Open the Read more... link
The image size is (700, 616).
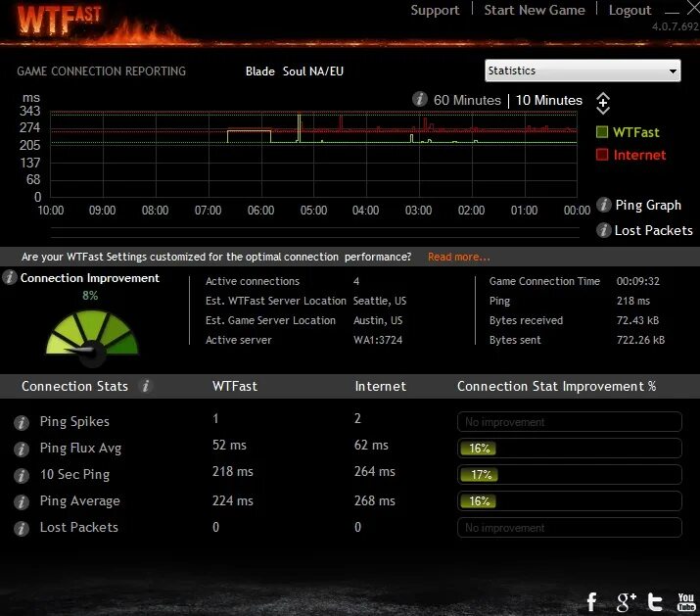click(459, 257)
